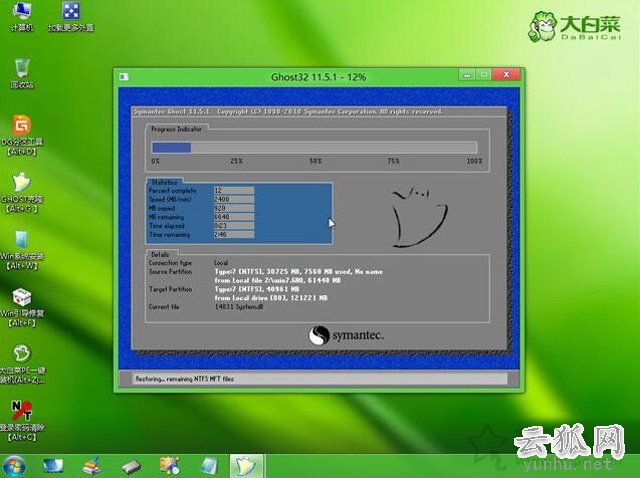Click the Ghost restore progress bar

click(316, 147)
